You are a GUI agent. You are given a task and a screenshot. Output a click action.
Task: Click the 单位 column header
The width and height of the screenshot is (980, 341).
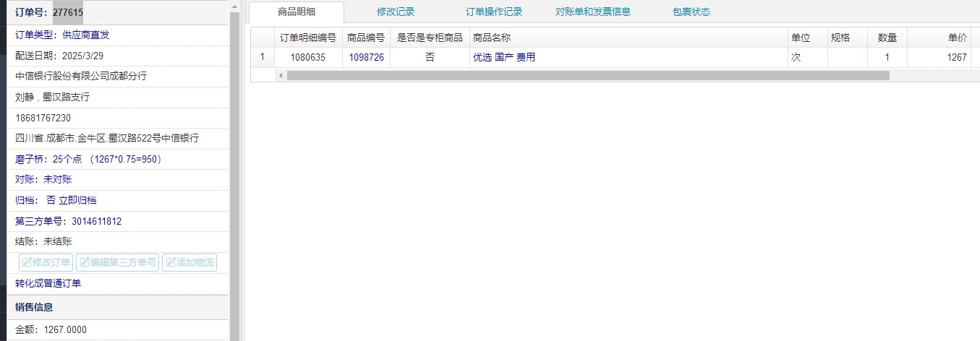pos(807,38)
